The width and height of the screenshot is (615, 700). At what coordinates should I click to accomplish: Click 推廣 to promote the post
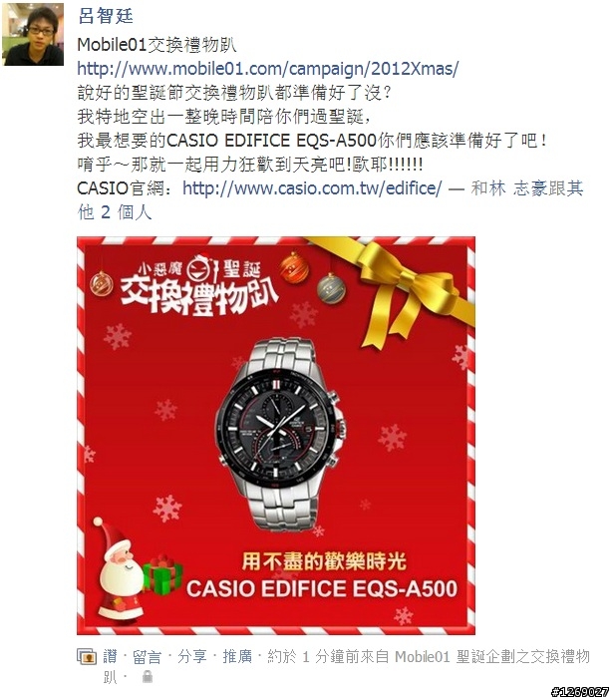[x=237, y=657]
